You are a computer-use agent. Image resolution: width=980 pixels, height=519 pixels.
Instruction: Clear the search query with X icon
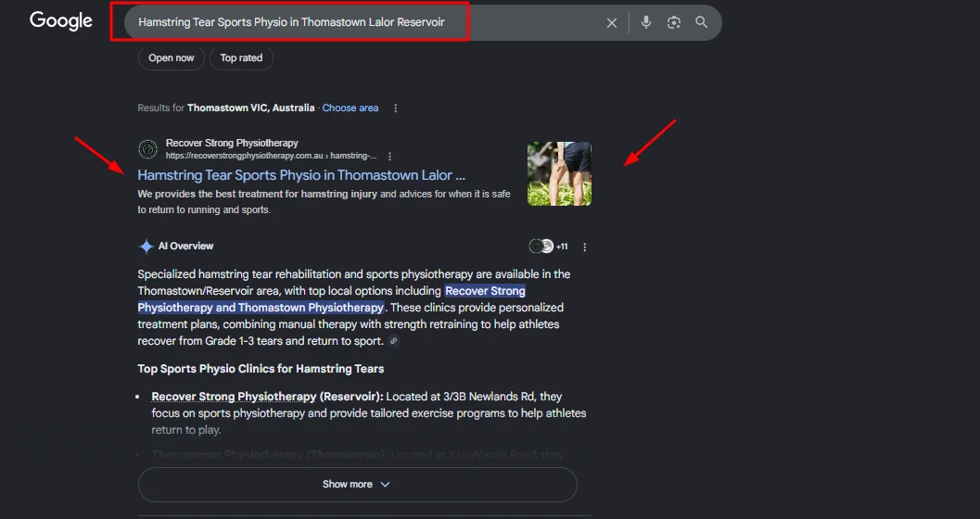tap(612, 23)
